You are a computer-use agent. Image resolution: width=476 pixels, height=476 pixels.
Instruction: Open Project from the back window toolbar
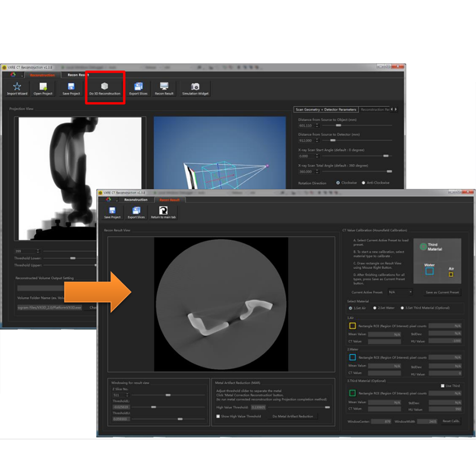click(x=43, y=88)
